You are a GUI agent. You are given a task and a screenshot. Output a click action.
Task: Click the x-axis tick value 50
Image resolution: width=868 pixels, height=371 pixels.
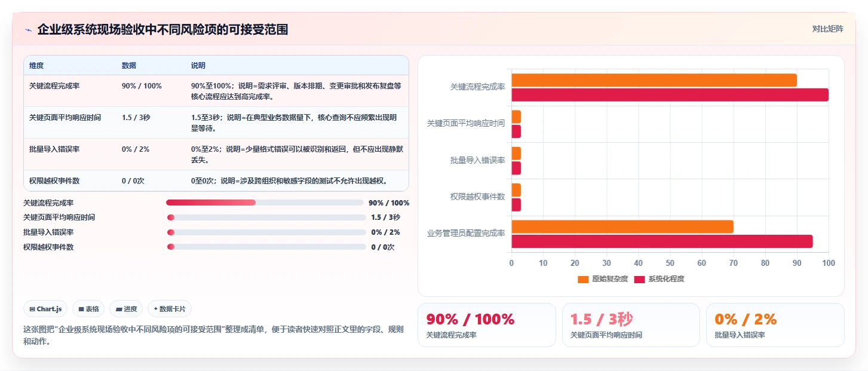point(670,263)
